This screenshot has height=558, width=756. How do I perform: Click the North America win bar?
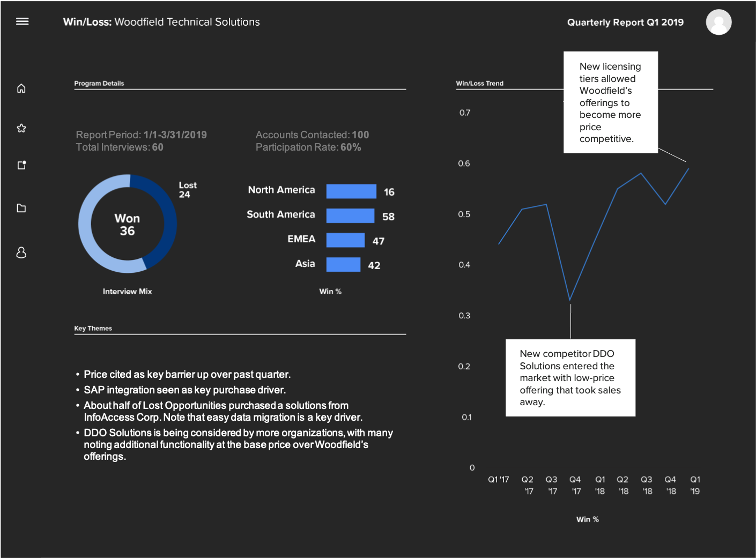click(351, 191)
